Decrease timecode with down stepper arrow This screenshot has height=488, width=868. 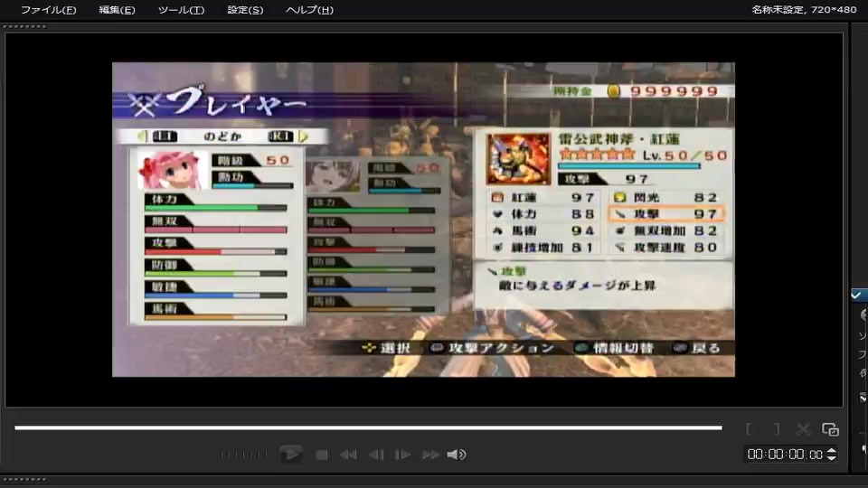(832, 458)
